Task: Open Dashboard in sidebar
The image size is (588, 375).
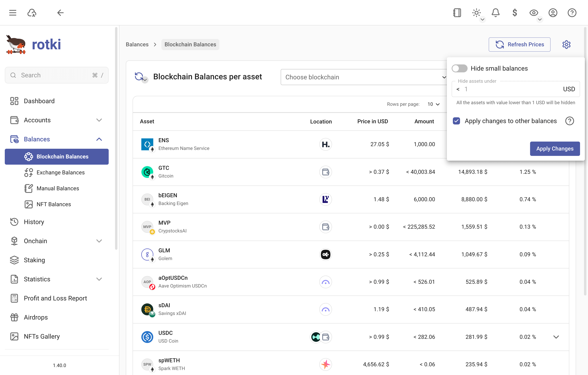Action: [57, 101]
